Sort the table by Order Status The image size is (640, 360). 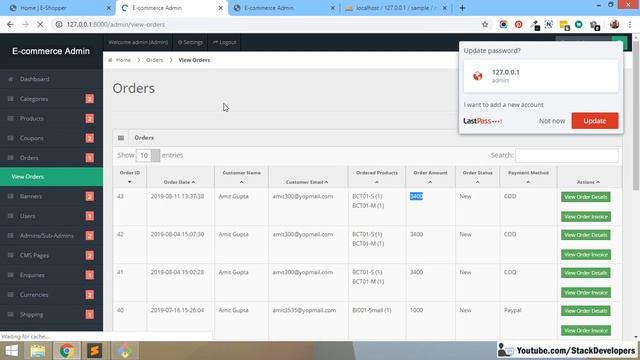477,177
